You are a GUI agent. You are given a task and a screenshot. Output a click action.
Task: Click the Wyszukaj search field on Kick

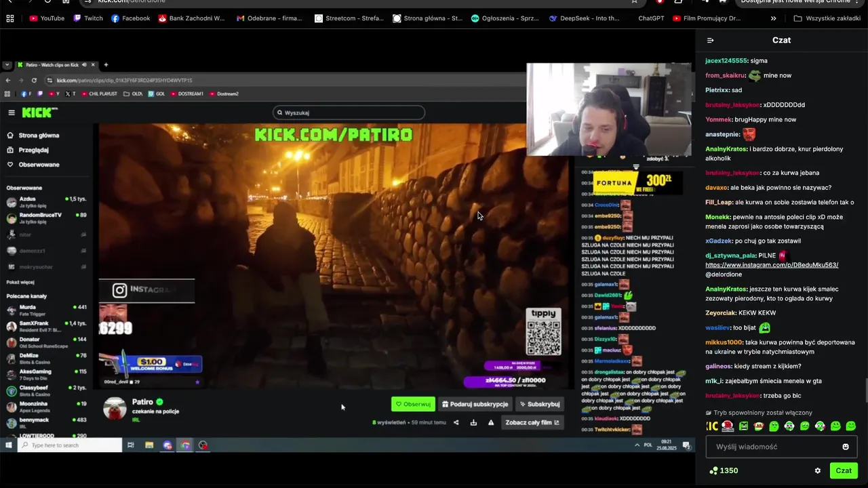pyautogui.click(x=349, y=113)
